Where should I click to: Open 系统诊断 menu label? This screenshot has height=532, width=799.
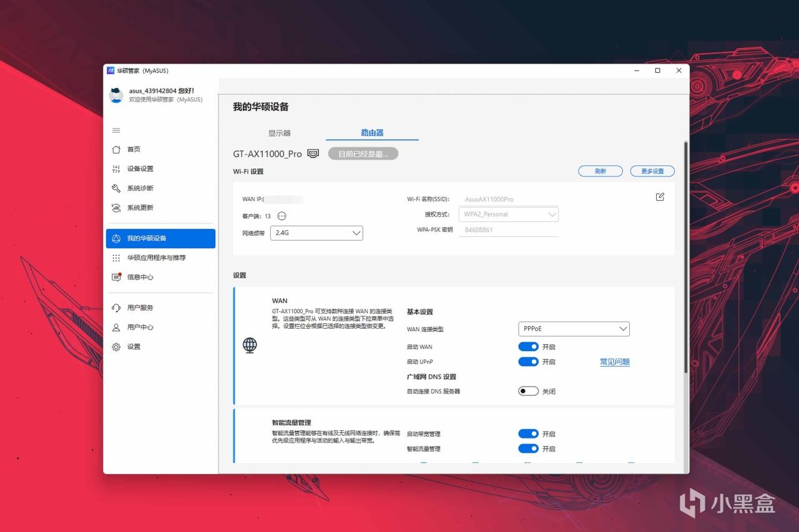coord(140,188)
